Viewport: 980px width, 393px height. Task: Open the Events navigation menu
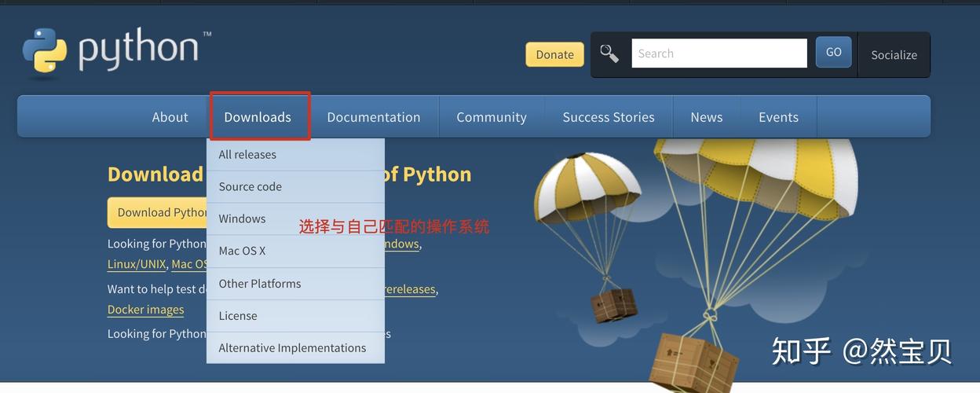pyautogui.click(x=778, y=117)
